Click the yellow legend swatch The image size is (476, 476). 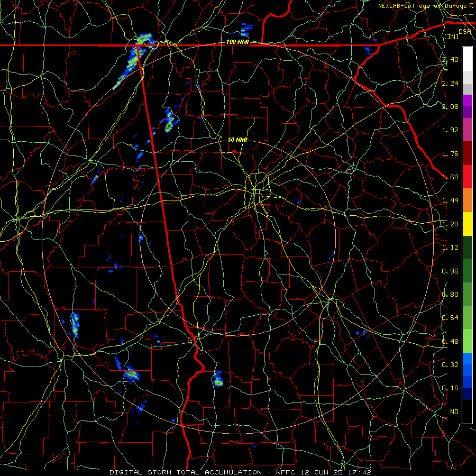467,224
